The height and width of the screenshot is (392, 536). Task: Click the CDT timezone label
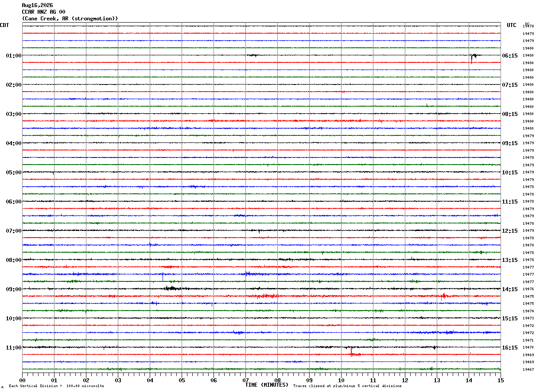(x=4, y=25)
